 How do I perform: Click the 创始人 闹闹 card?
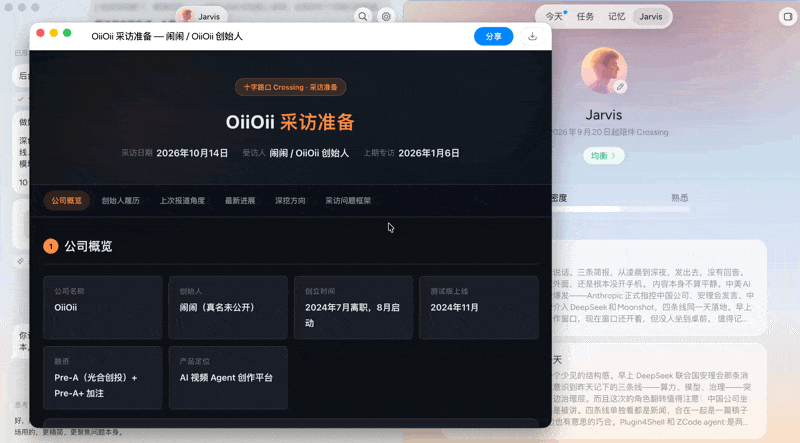[228, 307]
